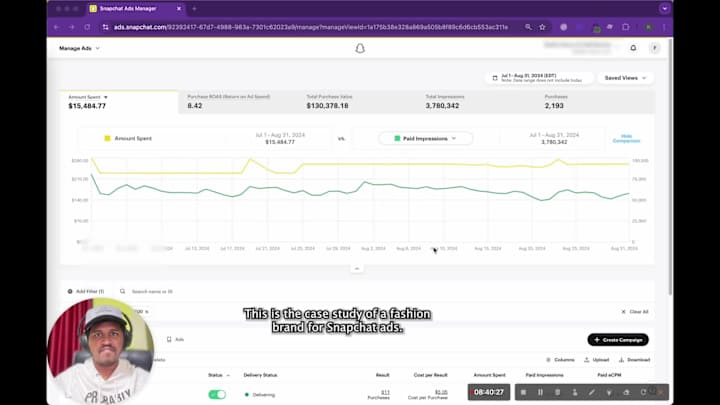Click the Upload button

596,360
